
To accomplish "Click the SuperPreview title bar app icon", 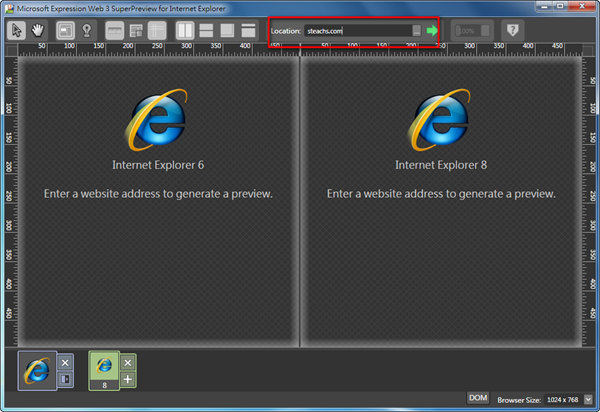I will pos(10,8).
